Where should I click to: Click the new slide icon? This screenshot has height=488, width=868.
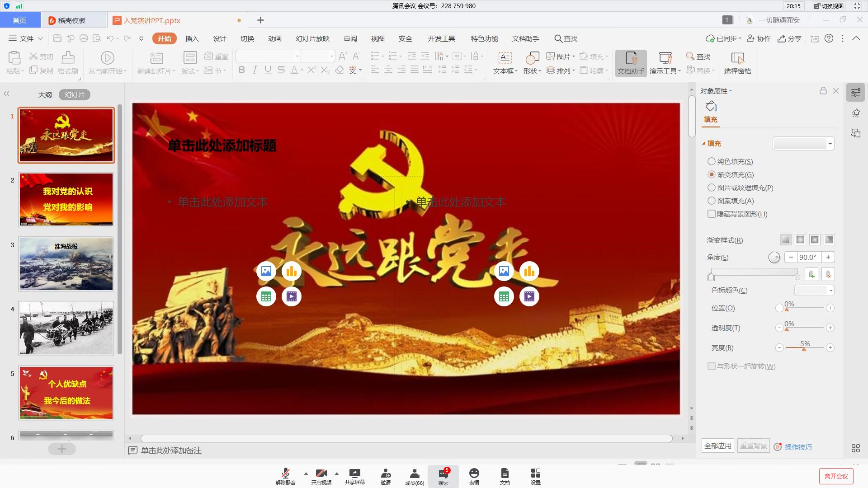(x=156, y=58)
